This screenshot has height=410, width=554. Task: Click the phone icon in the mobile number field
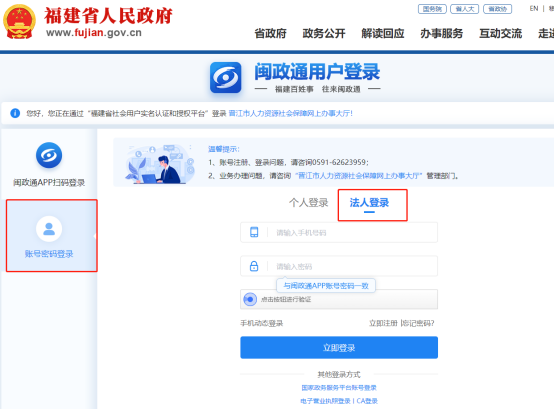click(x=254, y=232)
